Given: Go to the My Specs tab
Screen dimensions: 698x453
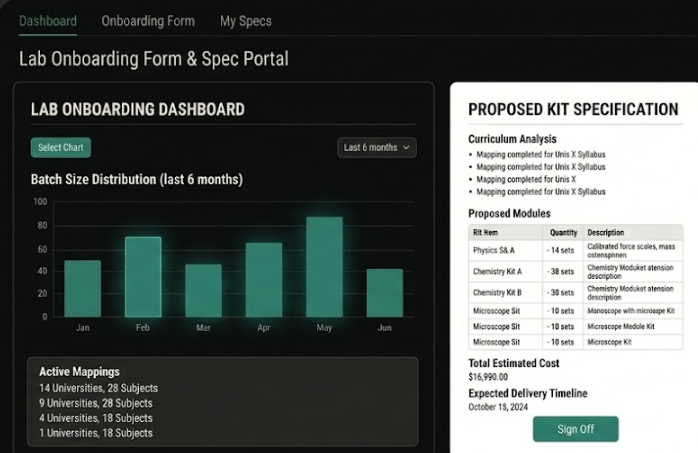Looking at the screenshot, I should pyautogui.click(x=245, y=21).
